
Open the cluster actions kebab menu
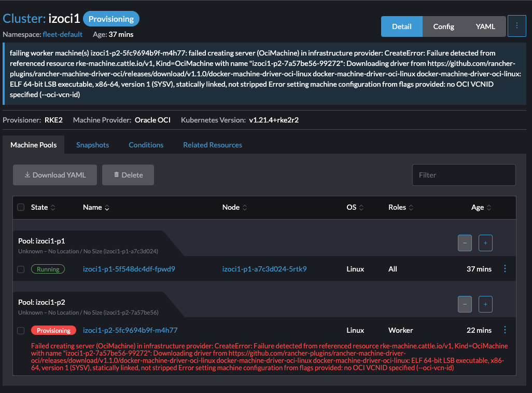516,25
